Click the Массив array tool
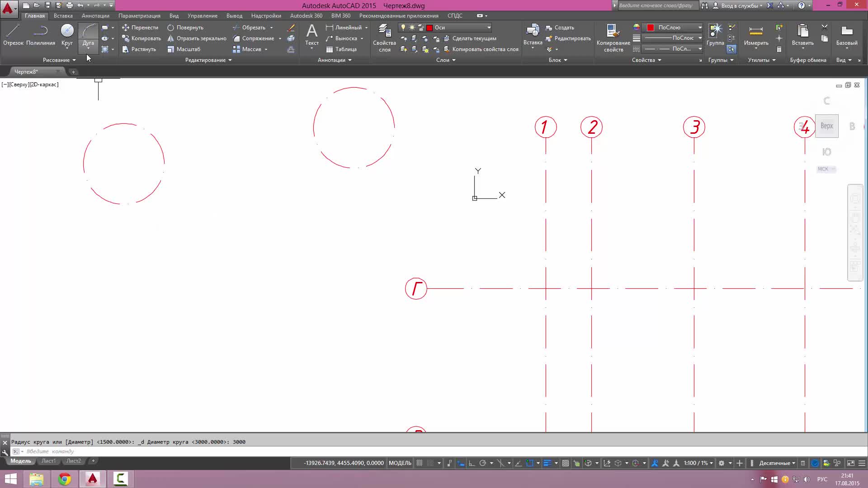Image resolution: width=868 pixels, height=488 pixels. click(x=247, y=49)
